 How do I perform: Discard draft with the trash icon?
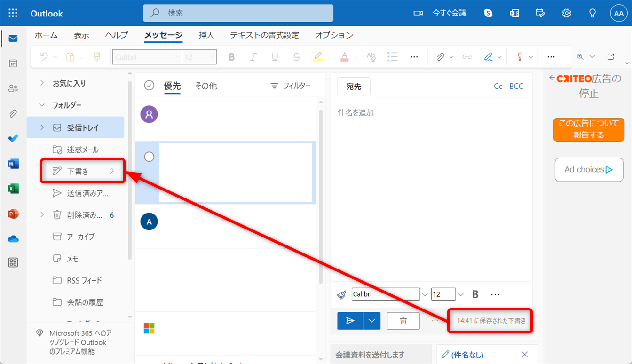[403, 321]
